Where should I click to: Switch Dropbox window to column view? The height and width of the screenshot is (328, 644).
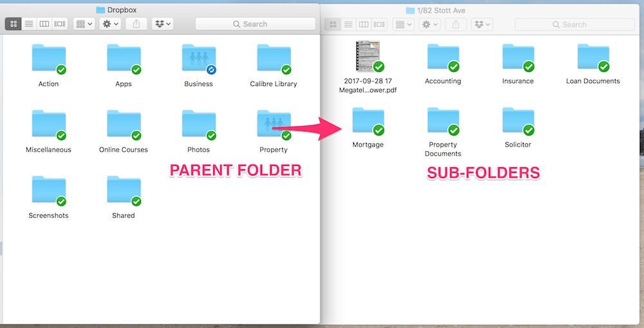click(x=44, y=24)
